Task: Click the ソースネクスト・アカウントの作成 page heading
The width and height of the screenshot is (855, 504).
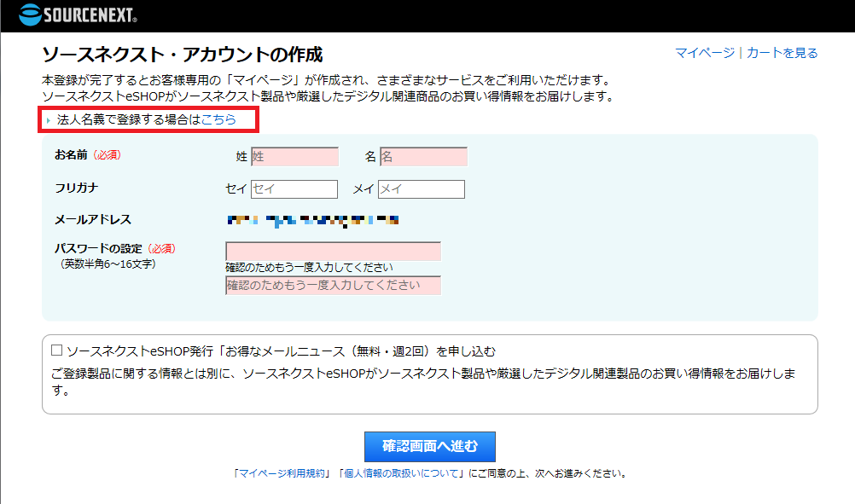Action: (x=182, y=55)
